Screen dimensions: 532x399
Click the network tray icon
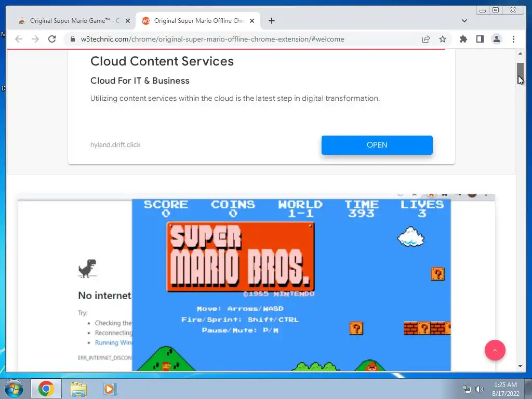click(x=467, y=389)
